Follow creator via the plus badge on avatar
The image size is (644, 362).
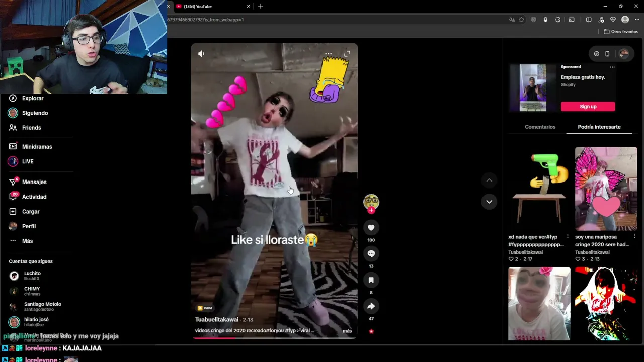371,210
